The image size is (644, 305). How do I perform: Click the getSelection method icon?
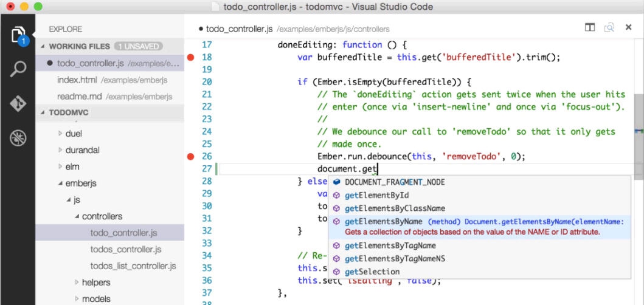(x=336, y=272)
